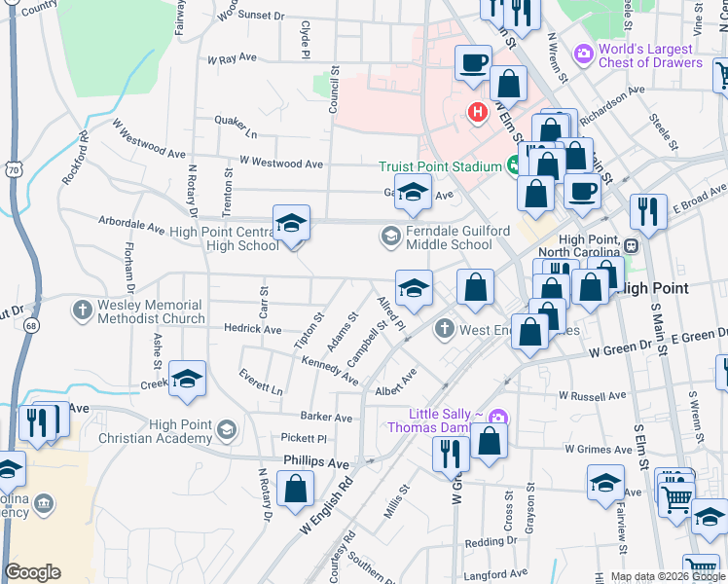Screen dimensions: 728x584
Task: Open the Google logo link
Action: [32, 572]
